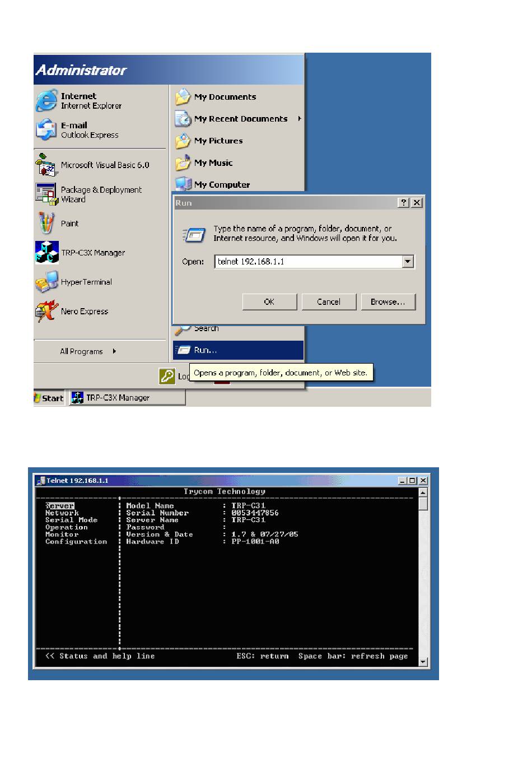532x762 pixels.
Task: Click the Open text field in Run dialog
Action: [x=309, y=262]
